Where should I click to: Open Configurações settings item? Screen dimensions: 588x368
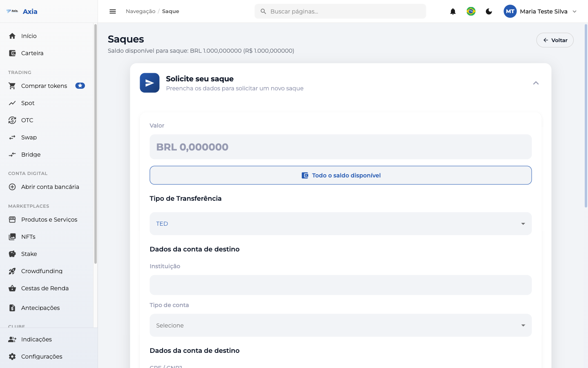(x=49, y=357)
